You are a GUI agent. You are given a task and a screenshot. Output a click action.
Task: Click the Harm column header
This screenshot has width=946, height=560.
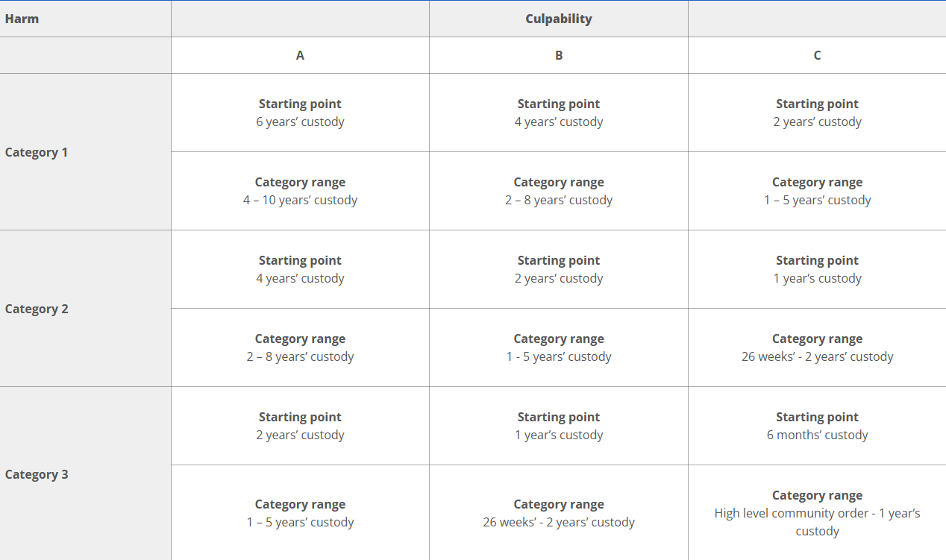[85, 19]
